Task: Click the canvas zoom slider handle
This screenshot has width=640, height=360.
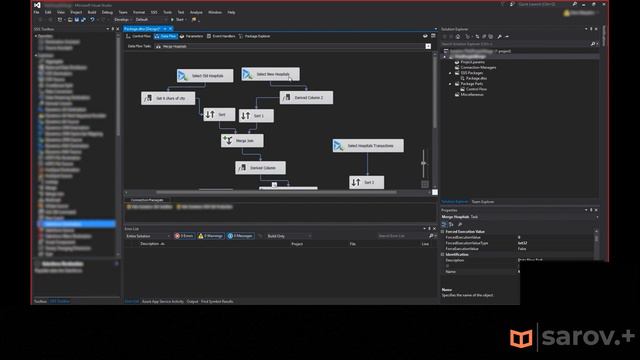Action: [424, 163]
